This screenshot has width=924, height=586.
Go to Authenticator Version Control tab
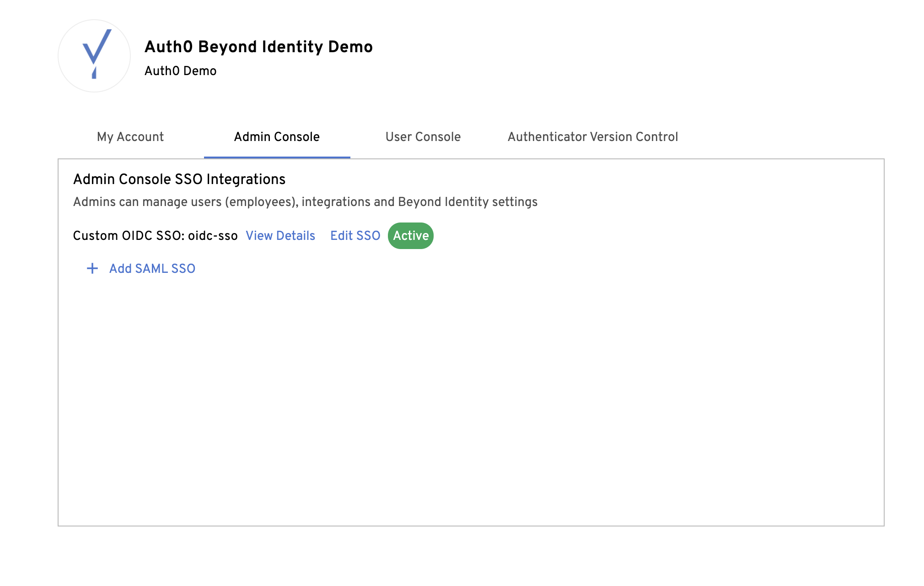pyautogui.click(x=593, y=137)
